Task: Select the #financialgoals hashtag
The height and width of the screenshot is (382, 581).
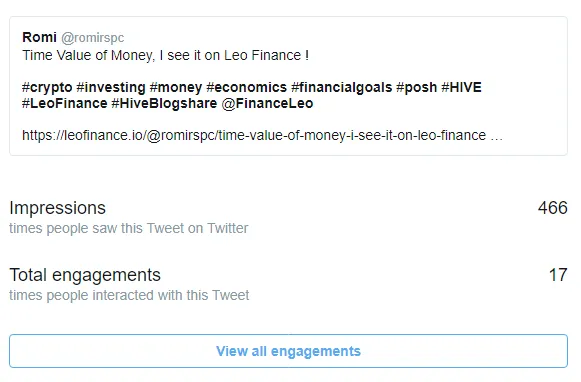Action: tap(342, 87)
